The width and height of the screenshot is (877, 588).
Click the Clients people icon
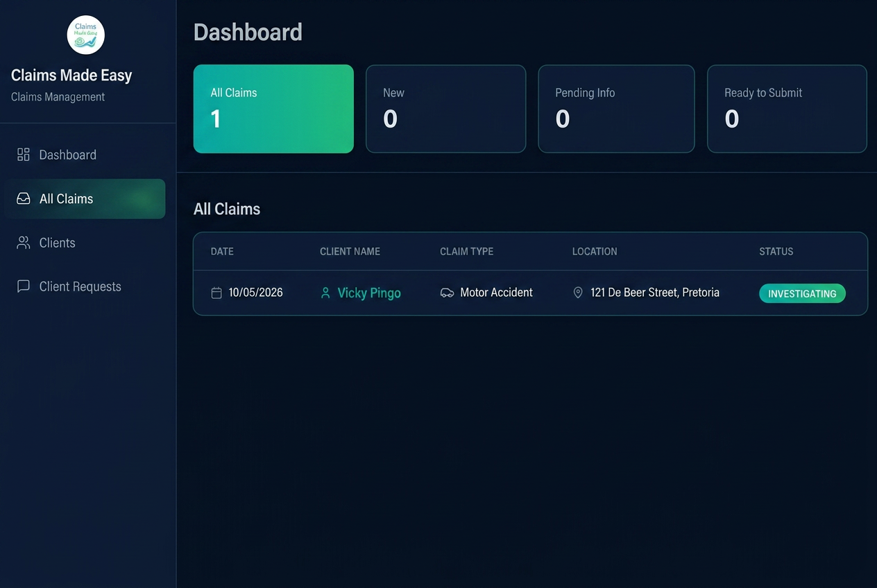tap(24, 243)
